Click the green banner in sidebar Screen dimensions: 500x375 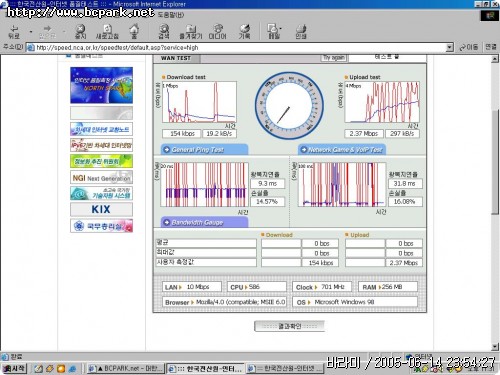(101, 161)
